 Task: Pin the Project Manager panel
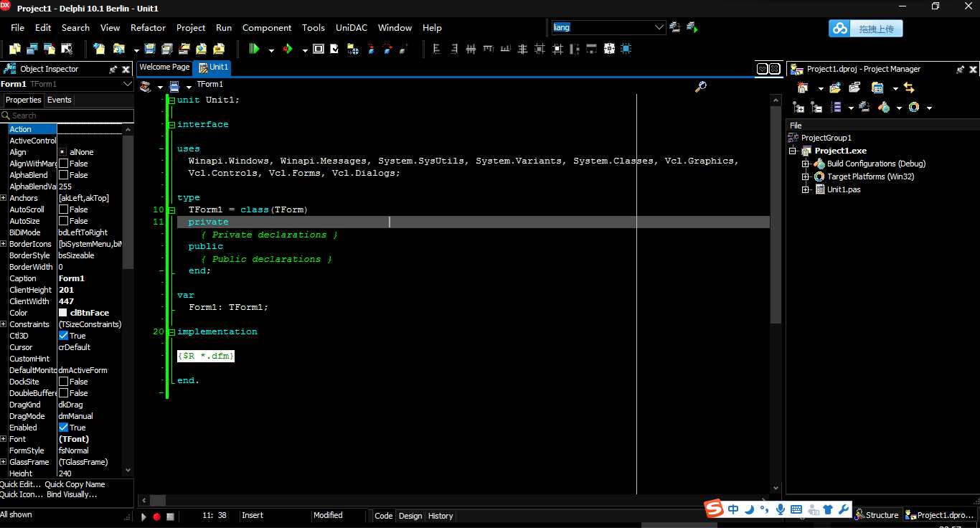[x=960, y=70]
